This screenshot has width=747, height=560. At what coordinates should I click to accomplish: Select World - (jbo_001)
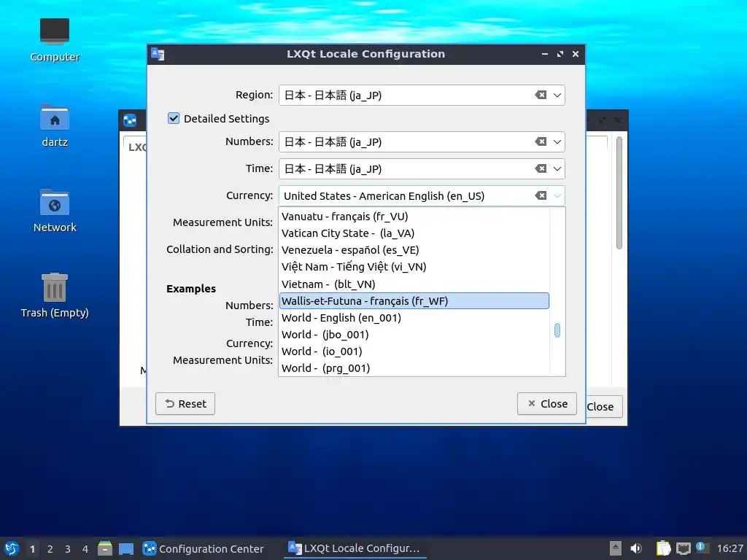coord(414,334)
